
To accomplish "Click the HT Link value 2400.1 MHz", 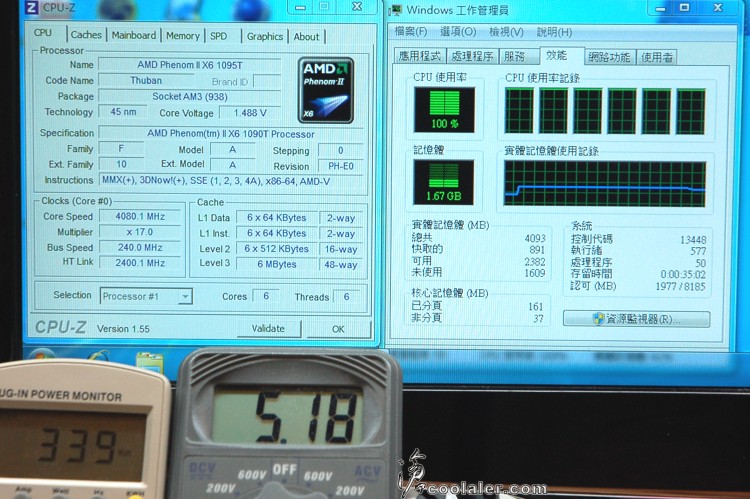I will [140, 263].
